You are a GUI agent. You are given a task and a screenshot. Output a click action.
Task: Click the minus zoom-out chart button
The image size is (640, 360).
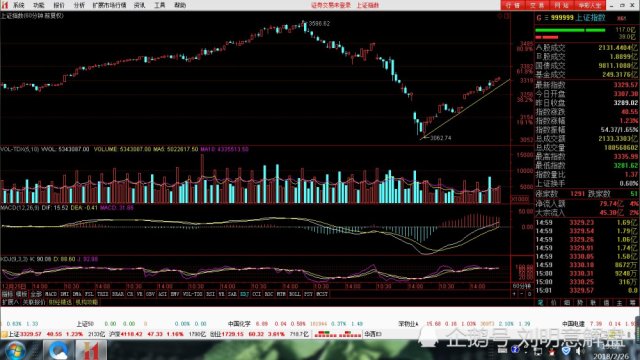click(x=522, y=294)
